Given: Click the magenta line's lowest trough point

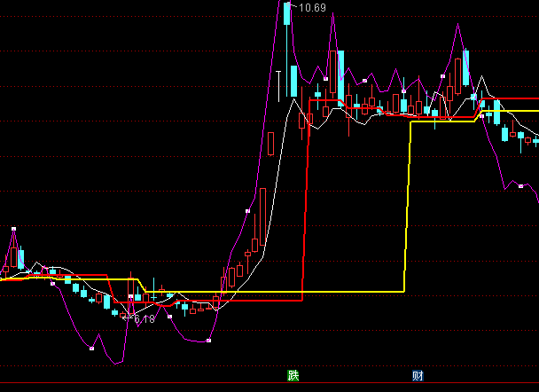Looking at the screenshot, I should (115, 362).
